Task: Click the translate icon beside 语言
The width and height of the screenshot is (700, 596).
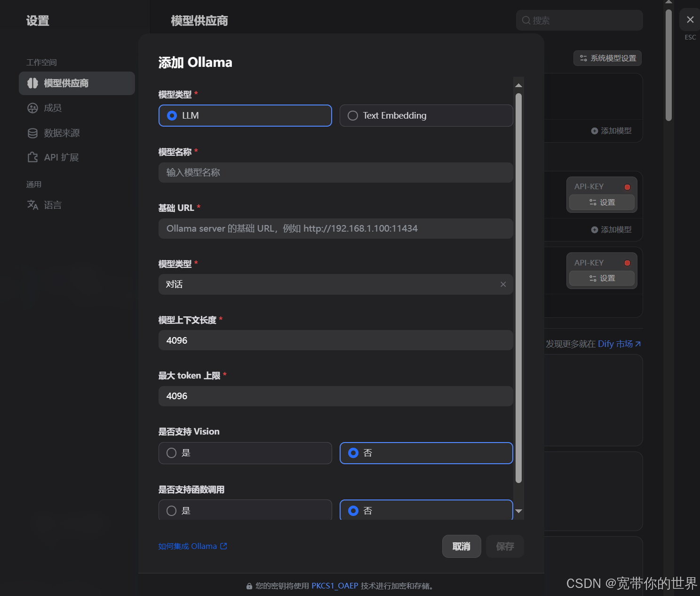Action: pyautogui.click(x=32, y=205)
